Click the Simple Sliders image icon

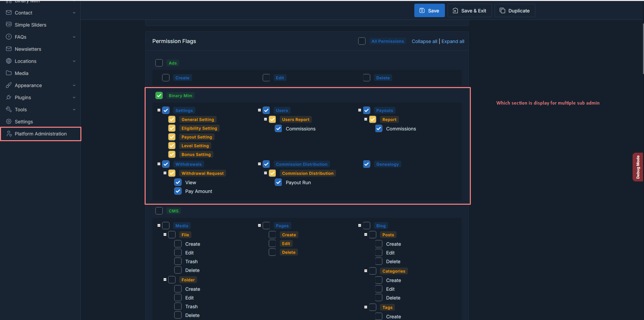[x=9, y=25]
